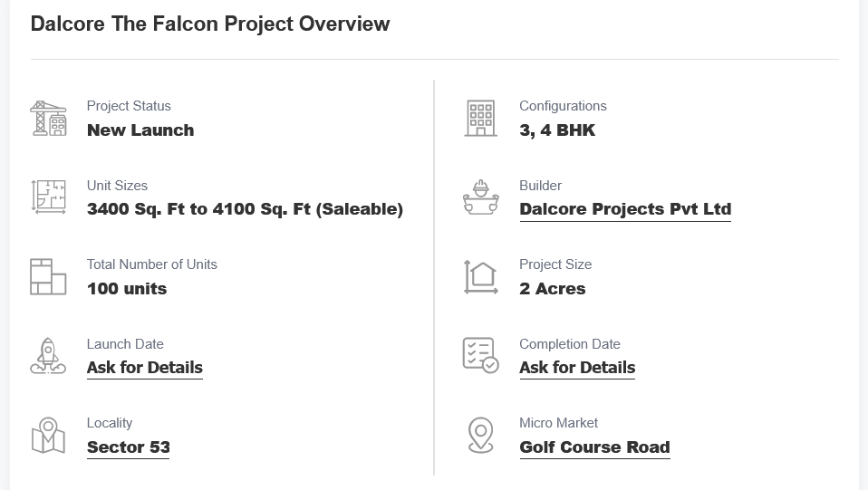Screen dimensions: 868x490
Task: Click the 3, 4 BHK configuration text
Action: [557, 130]
